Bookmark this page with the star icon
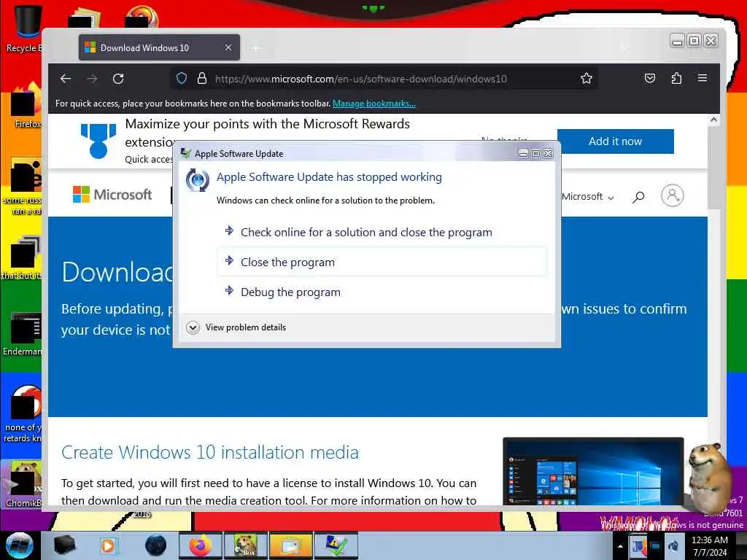The image size is (747, 560). pos(587,78)
